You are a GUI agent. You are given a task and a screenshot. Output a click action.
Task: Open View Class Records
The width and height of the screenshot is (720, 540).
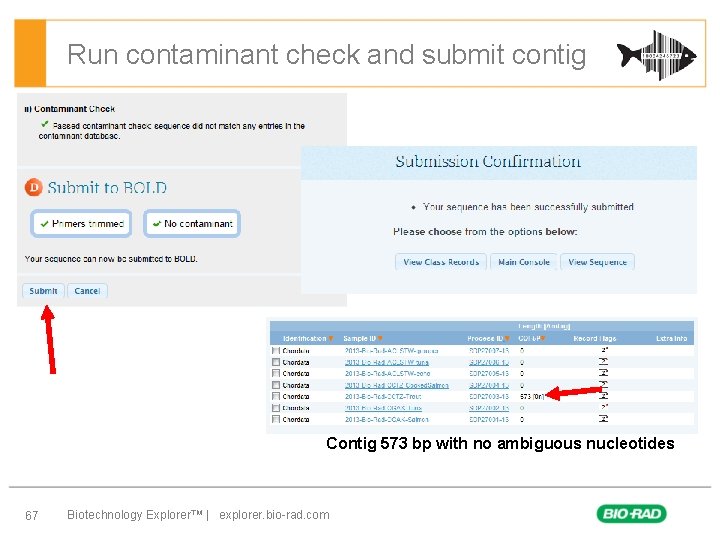click(x=441, y=262)
